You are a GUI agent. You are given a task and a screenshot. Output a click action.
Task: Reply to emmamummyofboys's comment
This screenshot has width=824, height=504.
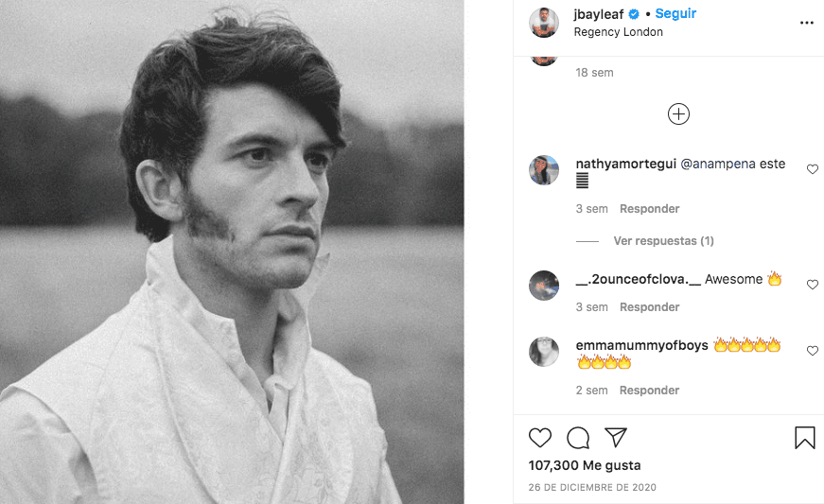click(x=649, y=391)
